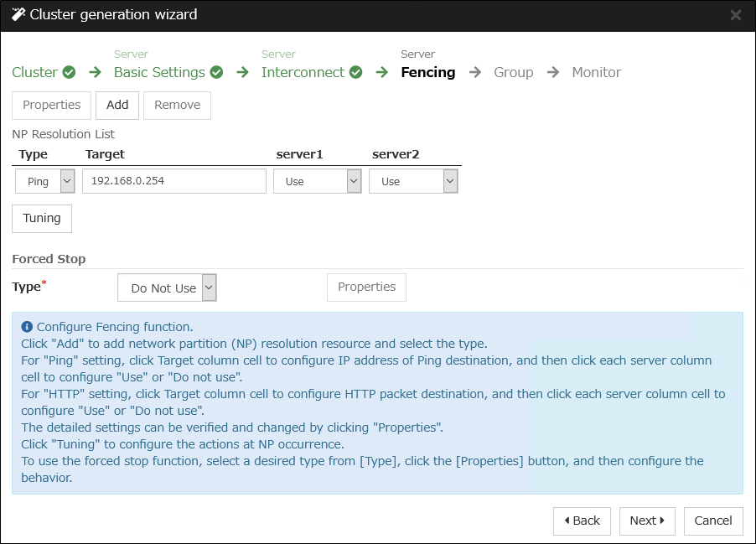Go to the Cluster wizard step
Screen dimensions: 756x544
coord(34,73)
